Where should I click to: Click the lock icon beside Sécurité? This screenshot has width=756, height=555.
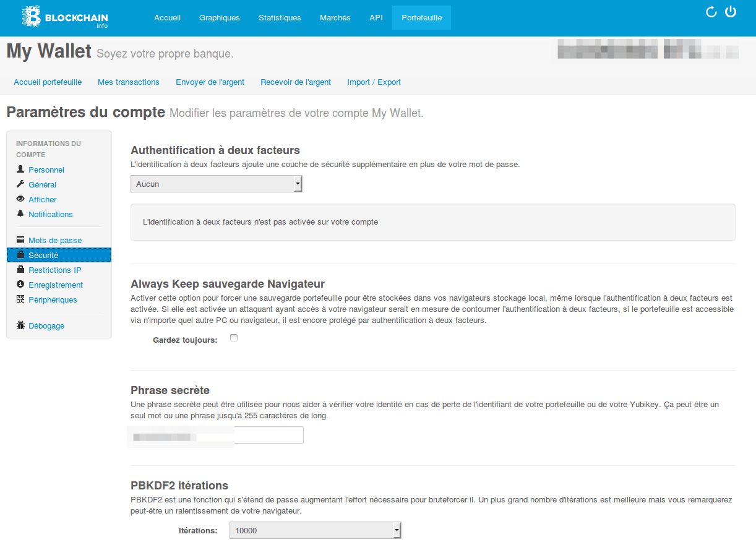(x=20, y=254)
